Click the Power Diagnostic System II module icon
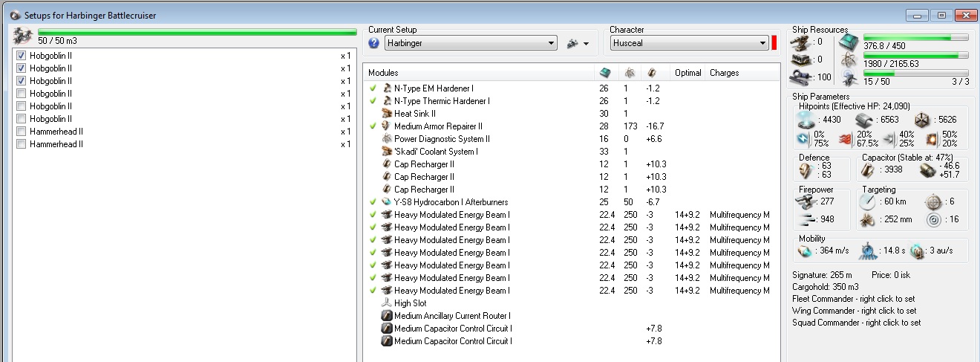Screen dimensions: 980x362 (386, 139)
